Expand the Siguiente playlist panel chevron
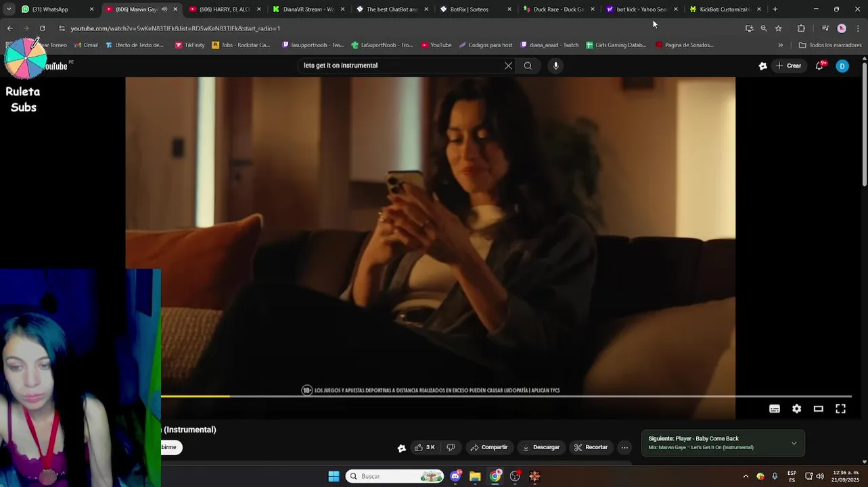Screen dimensions: 868x487 pos(794,443)
